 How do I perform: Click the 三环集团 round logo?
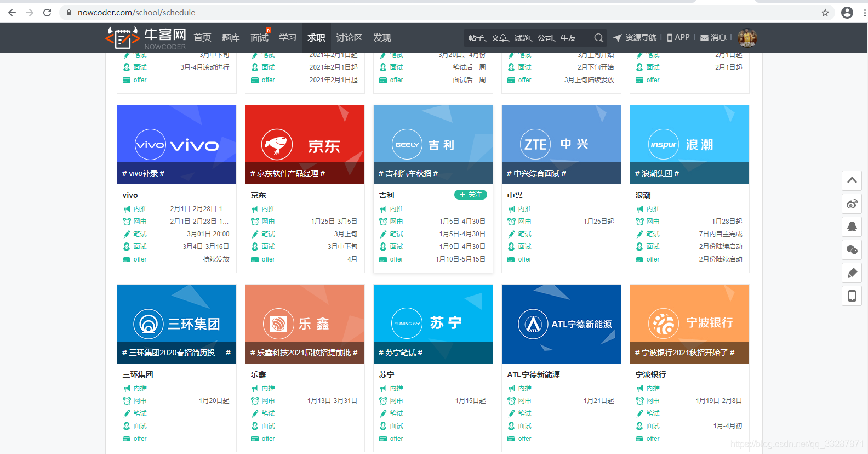coord(149,324)
